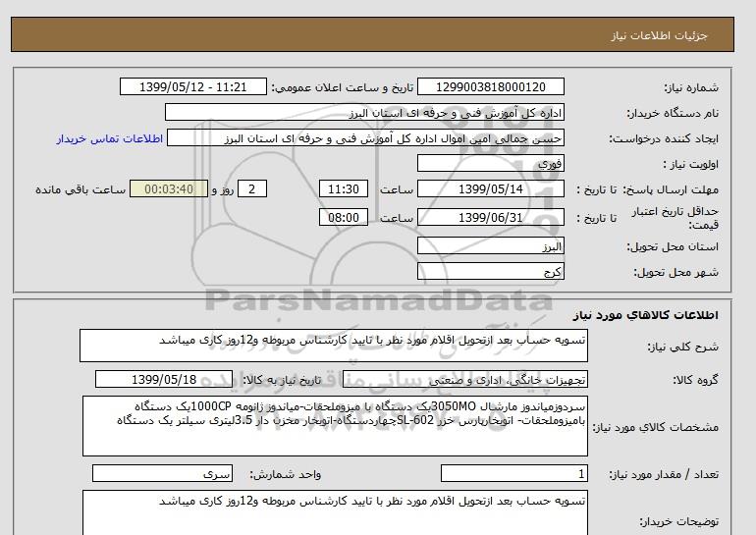The height and width of the screenshot is (535, 756).
Task: Select the countdown timer 00:03:40
Action: [169, 188]
